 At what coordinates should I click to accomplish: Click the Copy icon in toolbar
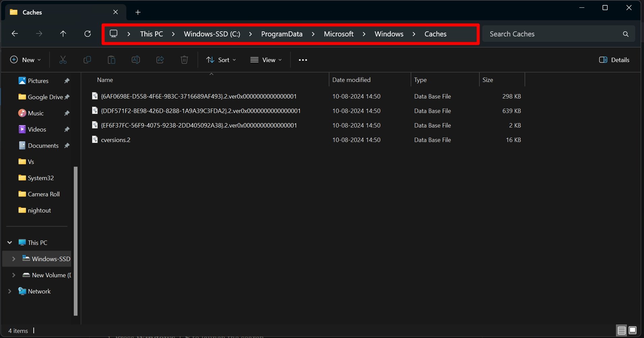pyautogui.click(x=87, y=60)
